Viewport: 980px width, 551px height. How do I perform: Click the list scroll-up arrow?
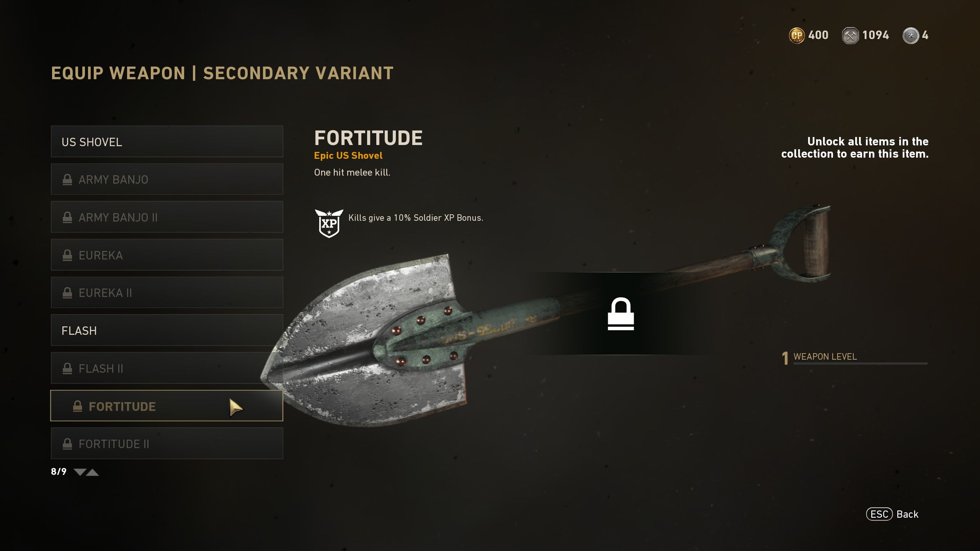coord(93,472)
